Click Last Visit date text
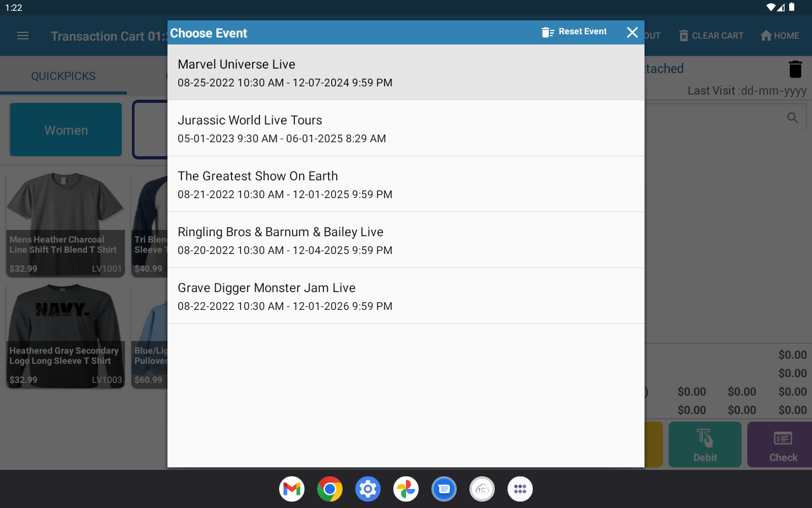Screen dimensions: 812x508 click(747, 91)
